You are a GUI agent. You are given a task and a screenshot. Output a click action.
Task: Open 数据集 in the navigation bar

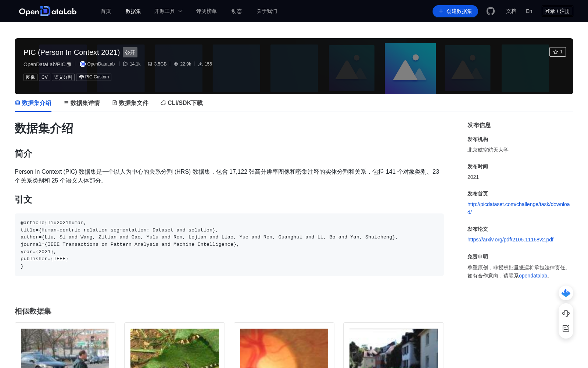click(x=133, y=11)
